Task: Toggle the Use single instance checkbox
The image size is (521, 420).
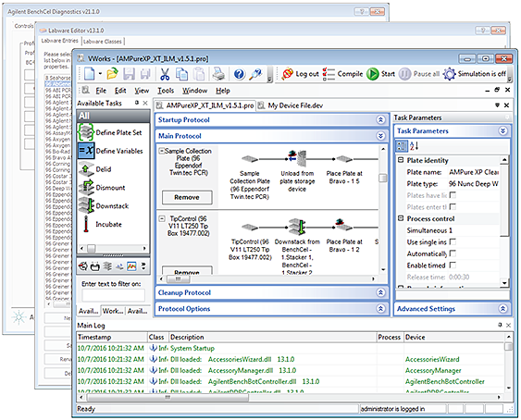Action: [453, 241]
